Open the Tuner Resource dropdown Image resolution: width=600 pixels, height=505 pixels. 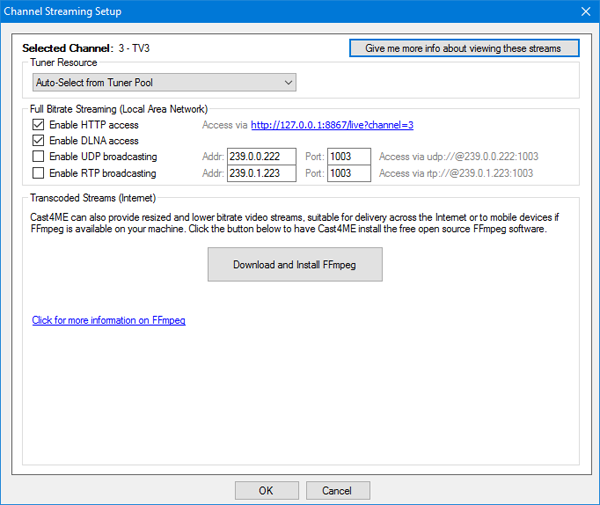coord(164,82)
